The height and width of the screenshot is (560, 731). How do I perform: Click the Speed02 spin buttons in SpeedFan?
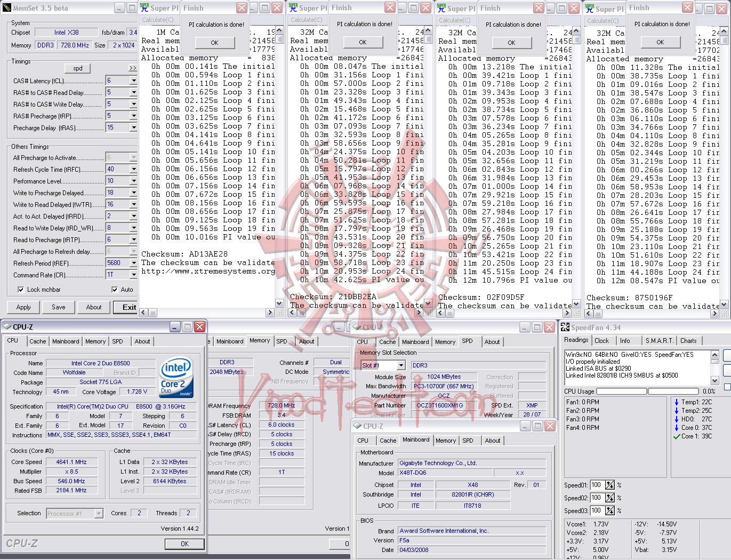(x=610, y=498)
